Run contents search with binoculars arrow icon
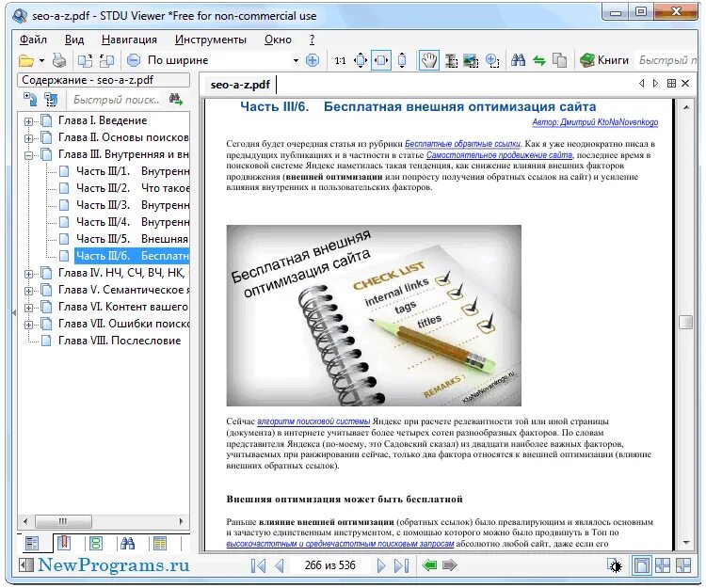This screenshot has height=588, width=706. [176, 100]
